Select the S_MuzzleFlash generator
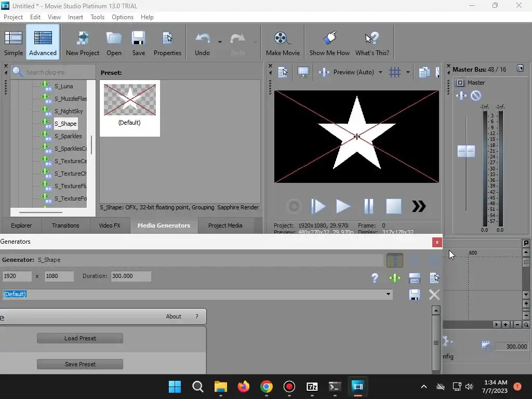 pyautogui.click(x=71, y=98)
